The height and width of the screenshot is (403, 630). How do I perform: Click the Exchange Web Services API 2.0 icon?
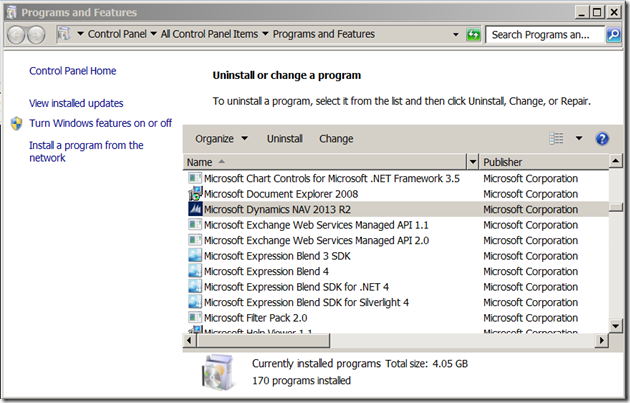[x=195, y=240]
